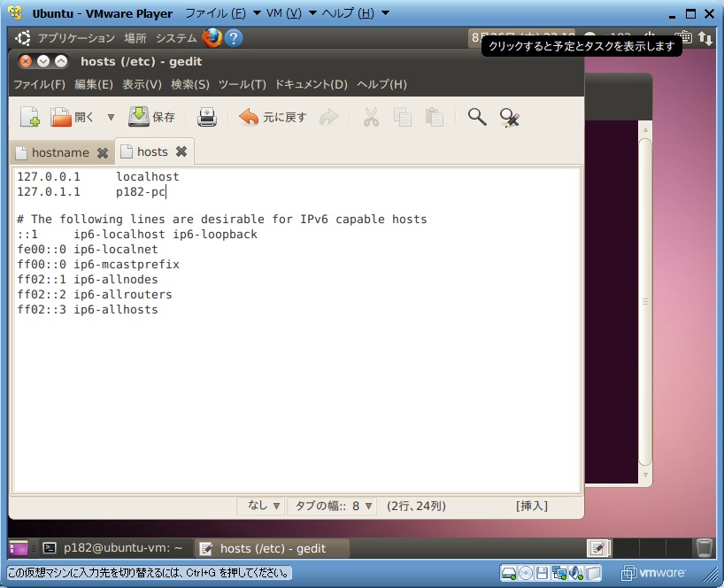Image resolution: width=724 pixels, height=588 pixels.
Task: Click the VMware CD/DVD drive icon
Action: tap(526, 573)
